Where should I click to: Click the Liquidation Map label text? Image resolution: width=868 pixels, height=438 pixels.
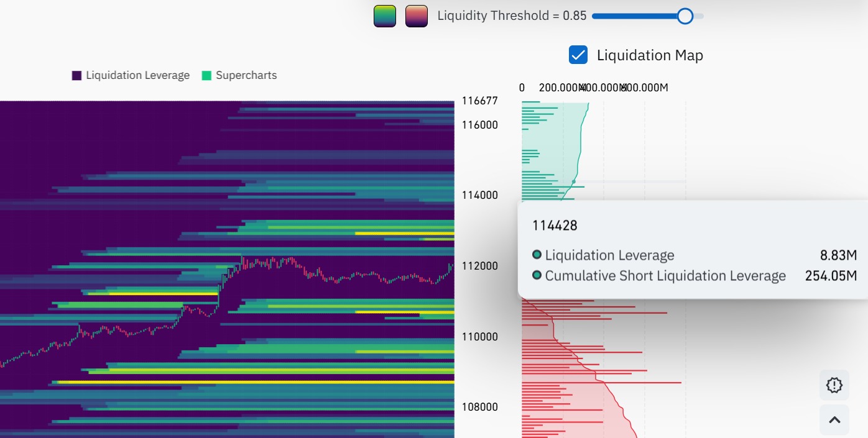tap(650, 55)
